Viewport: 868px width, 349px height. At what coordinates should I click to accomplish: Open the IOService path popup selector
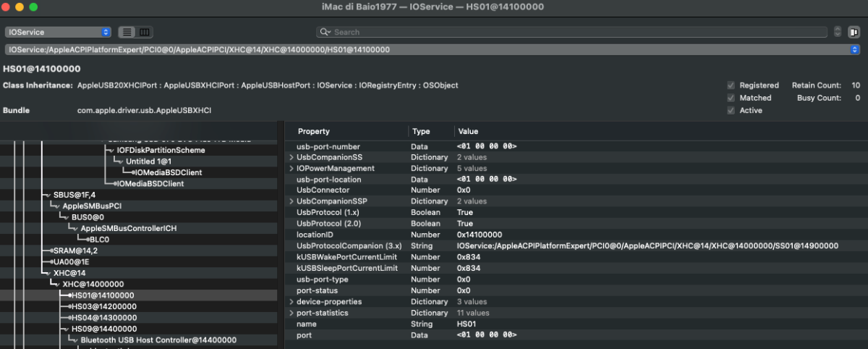click(x=854, y=50)
